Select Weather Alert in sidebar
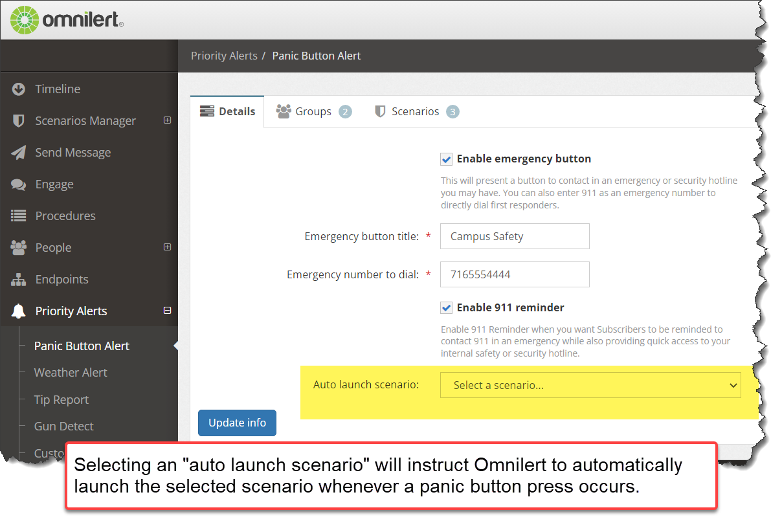 [71, 373]
